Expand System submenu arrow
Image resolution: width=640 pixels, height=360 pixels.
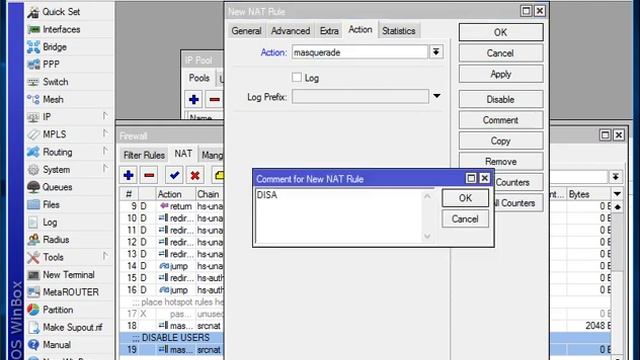click(x=105, y=169)
